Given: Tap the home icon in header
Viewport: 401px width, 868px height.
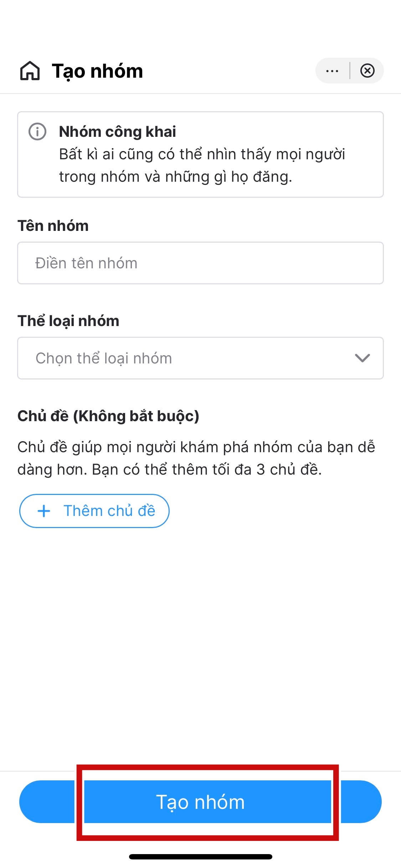Looking at the screenshot, I should coord(30,71).
